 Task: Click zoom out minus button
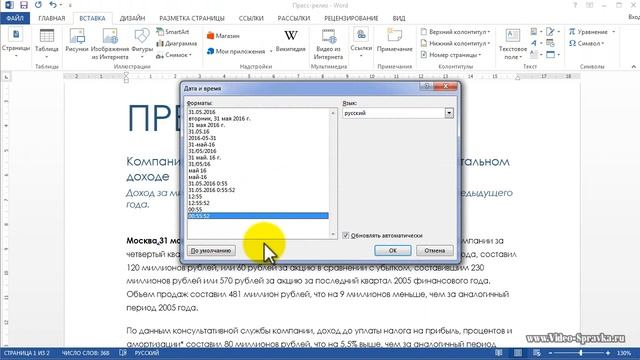coord(550,353)
